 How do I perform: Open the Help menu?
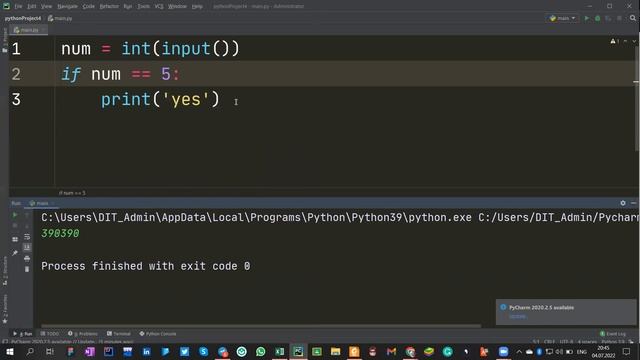[197, 6]
